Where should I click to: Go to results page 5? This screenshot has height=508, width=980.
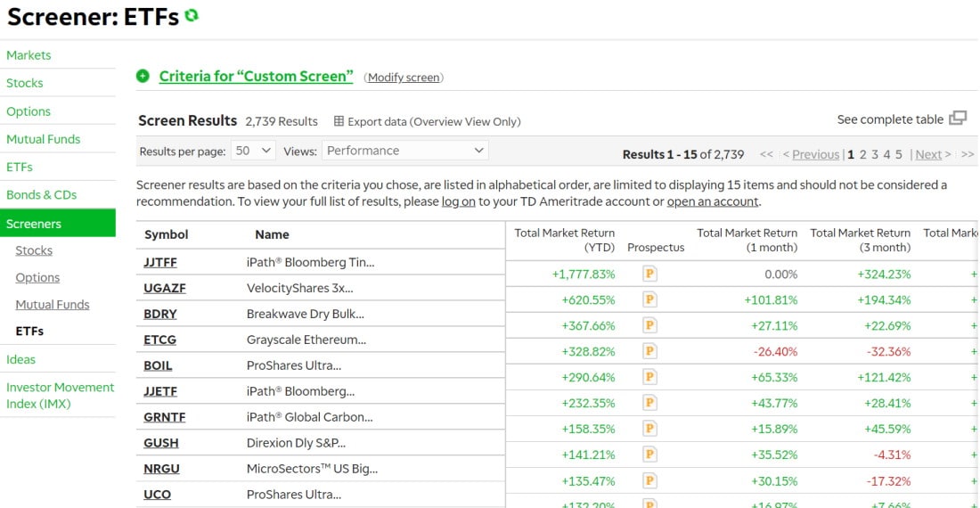point(899,154)
